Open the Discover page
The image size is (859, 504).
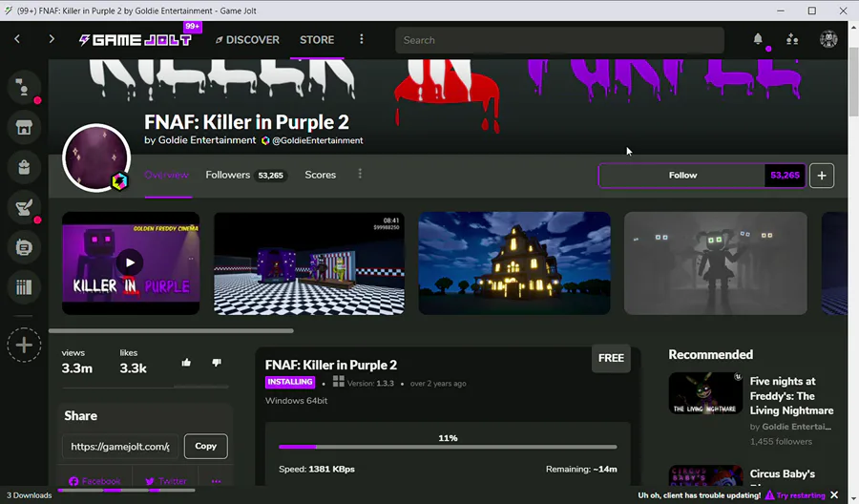247,40
